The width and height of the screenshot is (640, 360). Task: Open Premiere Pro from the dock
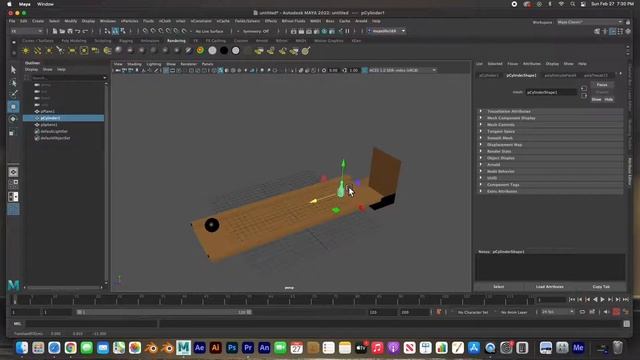(x=248, y=348)
